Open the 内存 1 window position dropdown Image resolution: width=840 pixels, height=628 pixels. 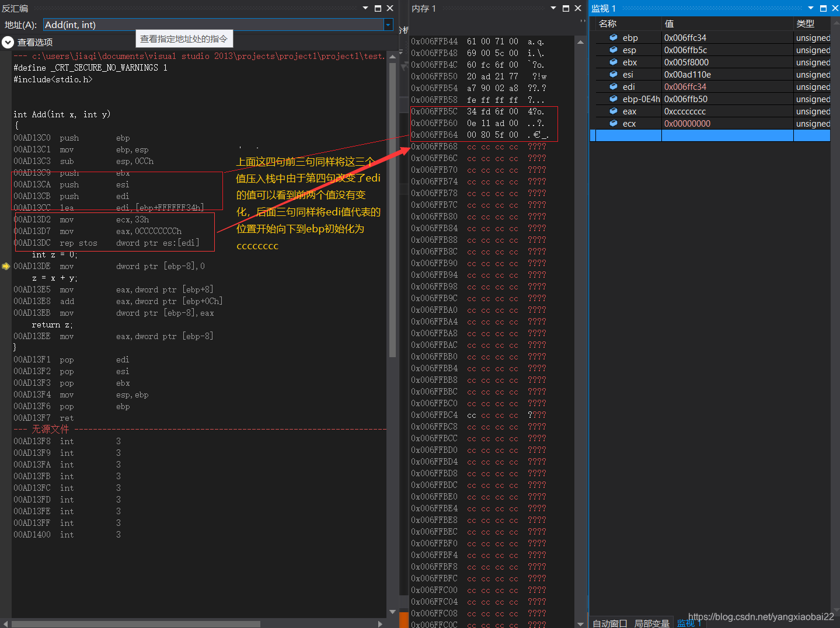click(x=553, y=8)
